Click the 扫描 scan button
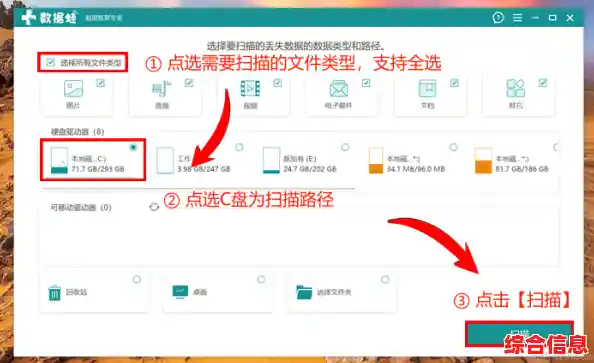 coord(519,334)
